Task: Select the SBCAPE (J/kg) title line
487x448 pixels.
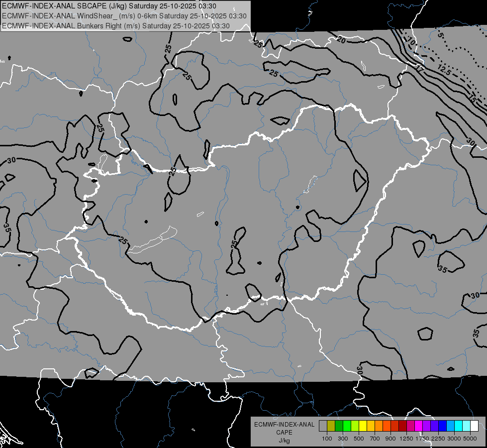Action: pyautogui.click(x=109, y=6)
